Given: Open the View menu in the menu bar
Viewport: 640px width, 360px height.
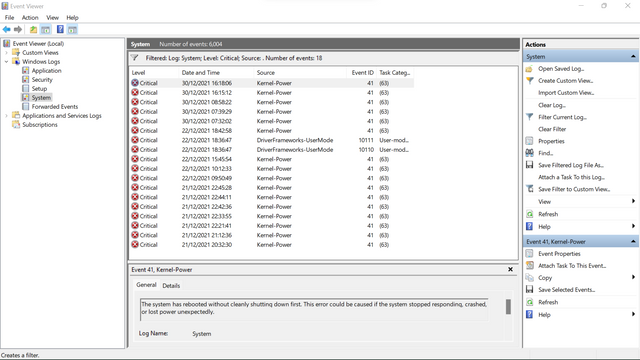Looking at the screenshot, I should [x=52, y=18].
